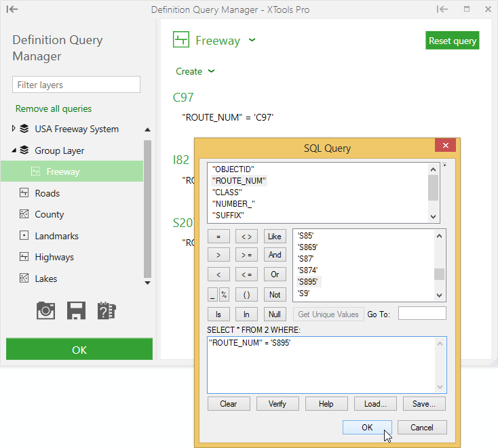Click the green OK button in manager
Screen dimensions: 498x448
[79, 349]
